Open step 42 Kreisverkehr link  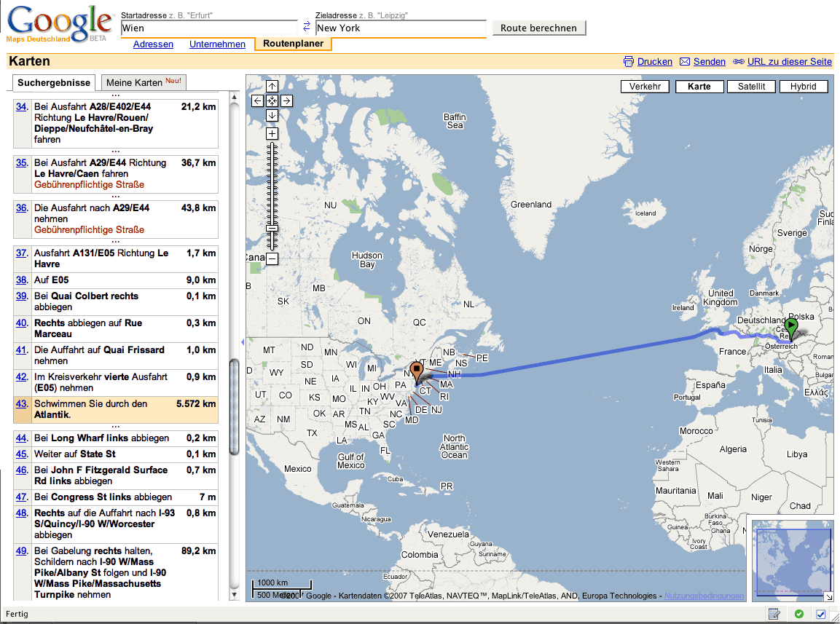click(21, 376)
